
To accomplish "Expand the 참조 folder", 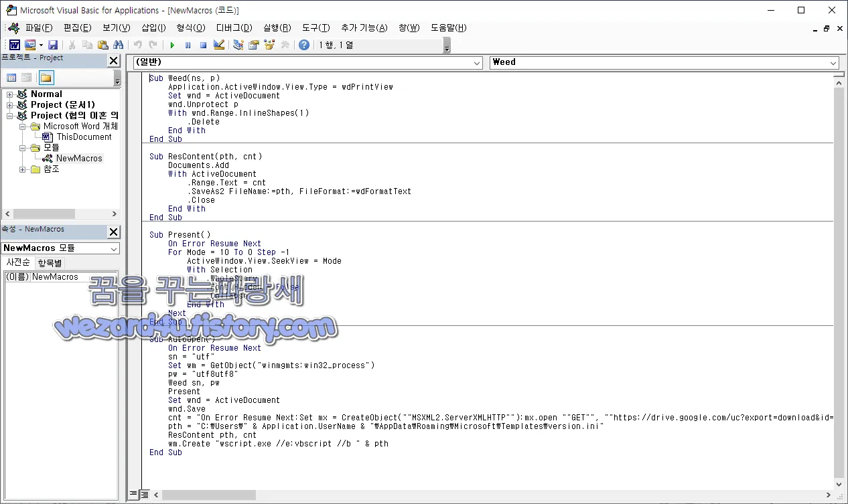I will (x=23, y=169).
